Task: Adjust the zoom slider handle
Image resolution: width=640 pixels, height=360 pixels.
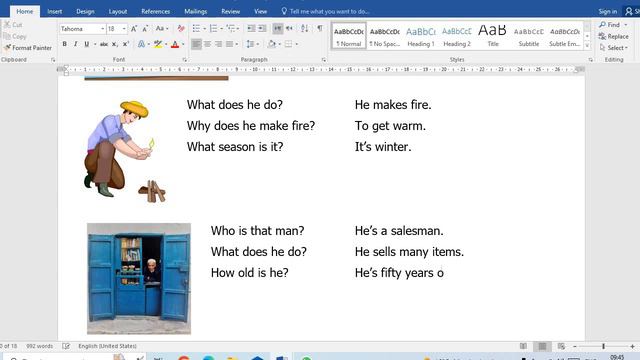Action: [x=603, y=346]
